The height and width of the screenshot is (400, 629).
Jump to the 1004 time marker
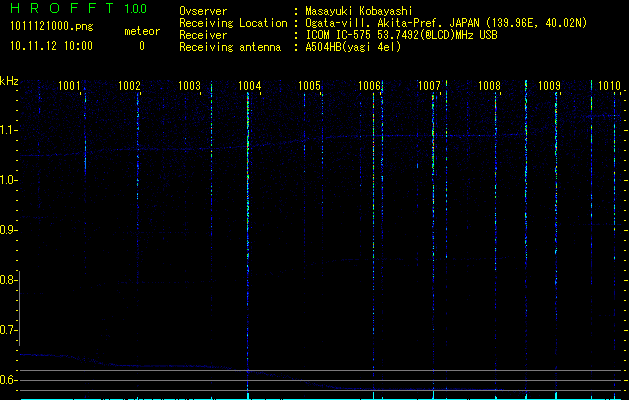tap(250, 85)
